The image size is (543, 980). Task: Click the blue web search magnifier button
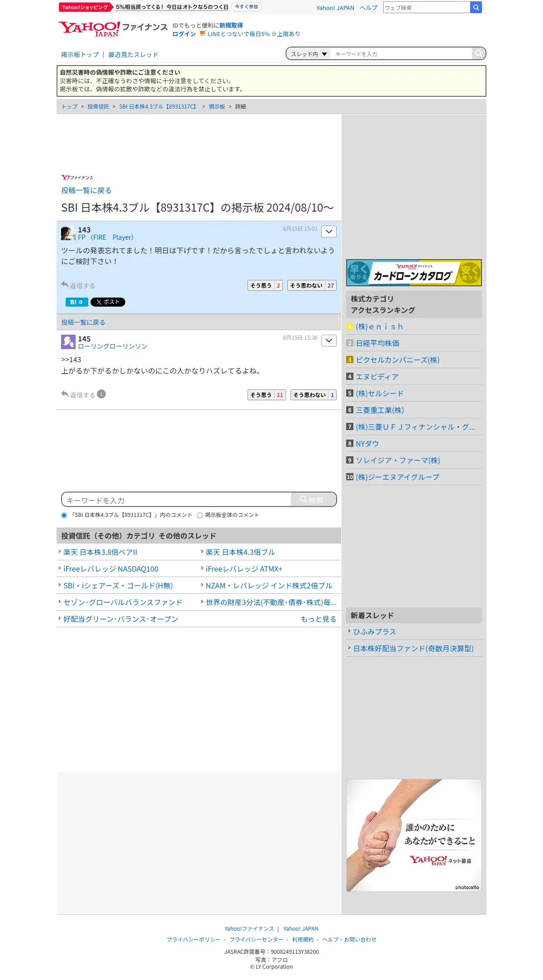[476, 7]
